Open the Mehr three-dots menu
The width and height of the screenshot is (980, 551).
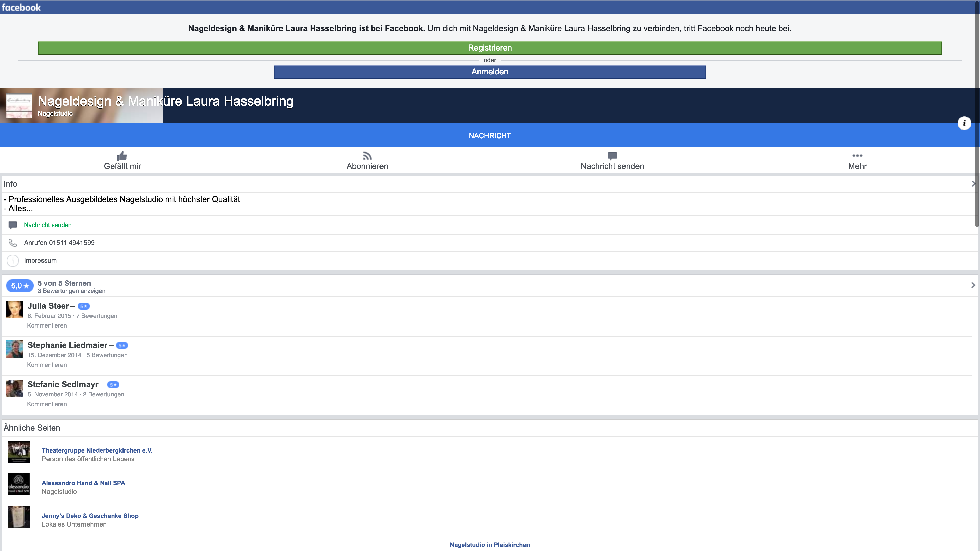coord(857,156)
